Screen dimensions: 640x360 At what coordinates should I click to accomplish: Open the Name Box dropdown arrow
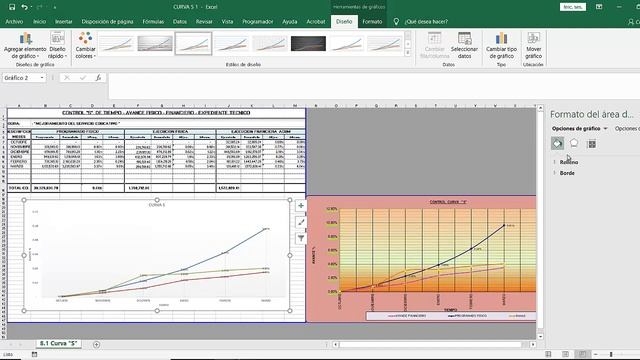coord(42,78)
